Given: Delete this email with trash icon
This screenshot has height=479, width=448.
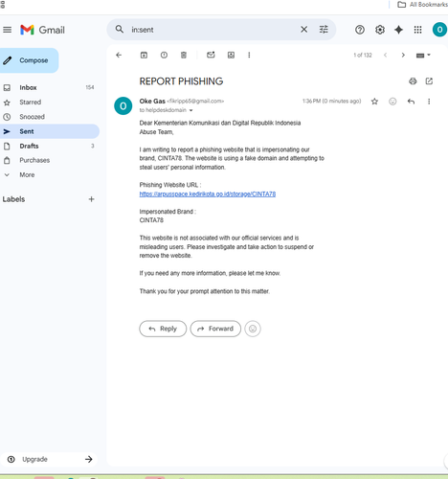Looking at the screenshot, I should [x=184, y=55].
